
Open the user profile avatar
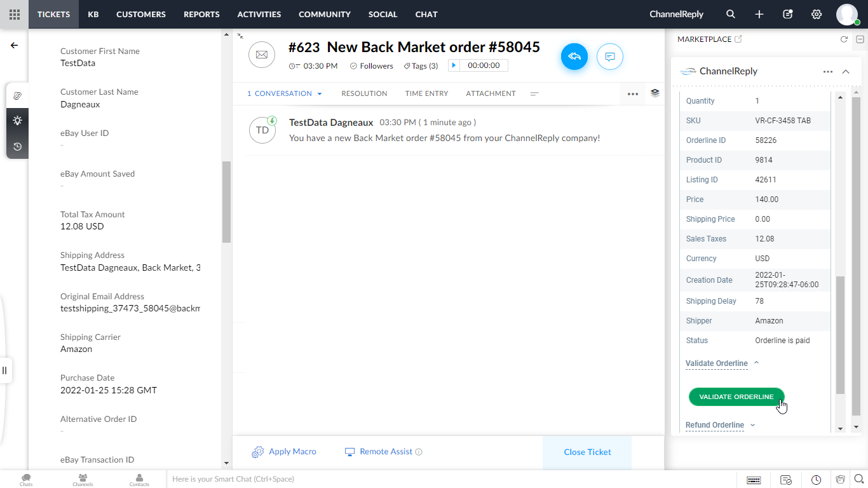(847, 14)
